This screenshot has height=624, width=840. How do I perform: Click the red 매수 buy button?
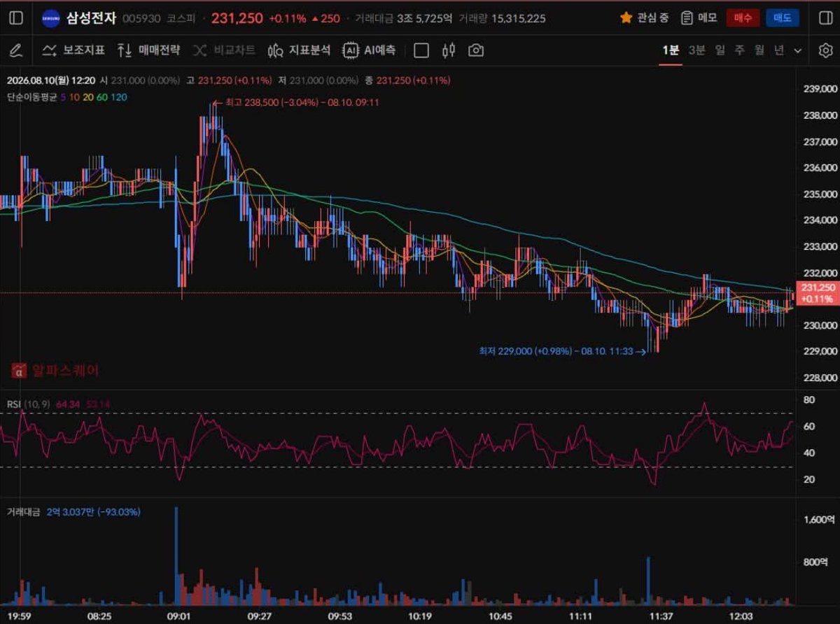pos(743,18)
